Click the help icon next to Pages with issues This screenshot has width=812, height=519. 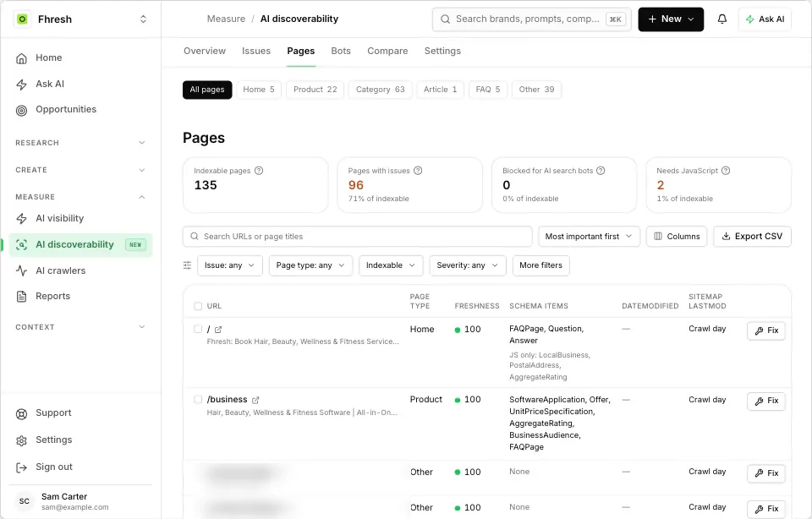[x=418, y=171]
